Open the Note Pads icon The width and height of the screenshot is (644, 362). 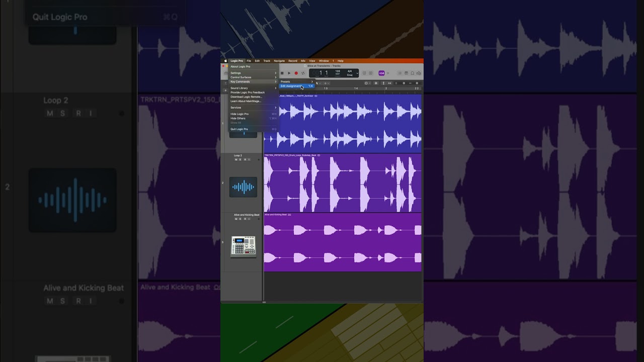[406, 73]
